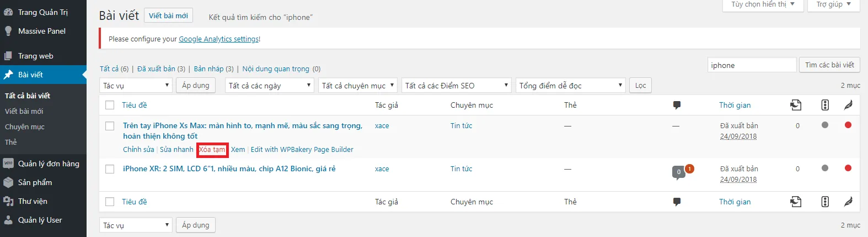Open the Tất cả các ngày date filter
Screen dimensions: 868x237
270,86
